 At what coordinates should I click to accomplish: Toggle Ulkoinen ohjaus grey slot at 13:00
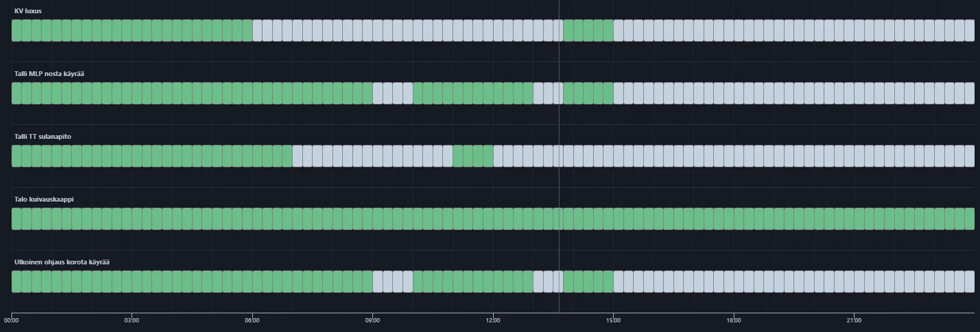[x=538, y=281]
